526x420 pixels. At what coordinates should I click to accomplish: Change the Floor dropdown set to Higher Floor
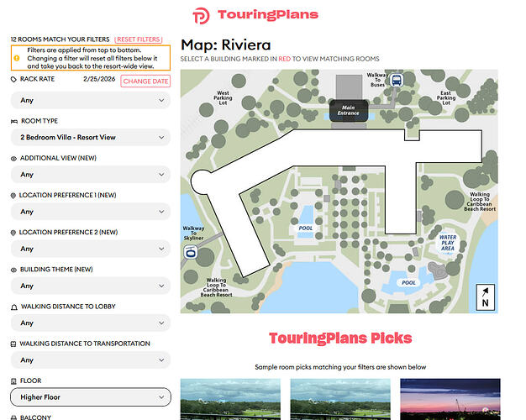[x=90, y=396]
